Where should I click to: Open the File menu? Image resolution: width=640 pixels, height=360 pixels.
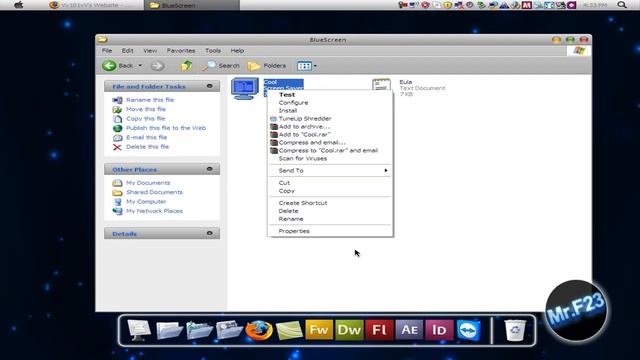107,51
